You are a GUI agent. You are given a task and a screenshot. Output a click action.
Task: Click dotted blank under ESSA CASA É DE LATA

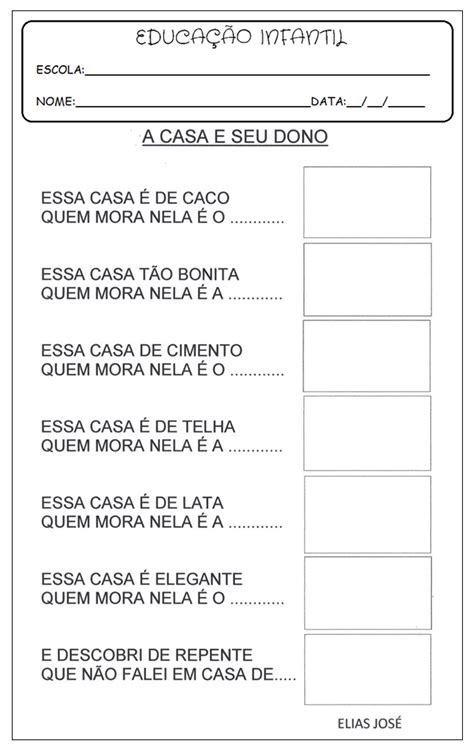coord(255,526)
